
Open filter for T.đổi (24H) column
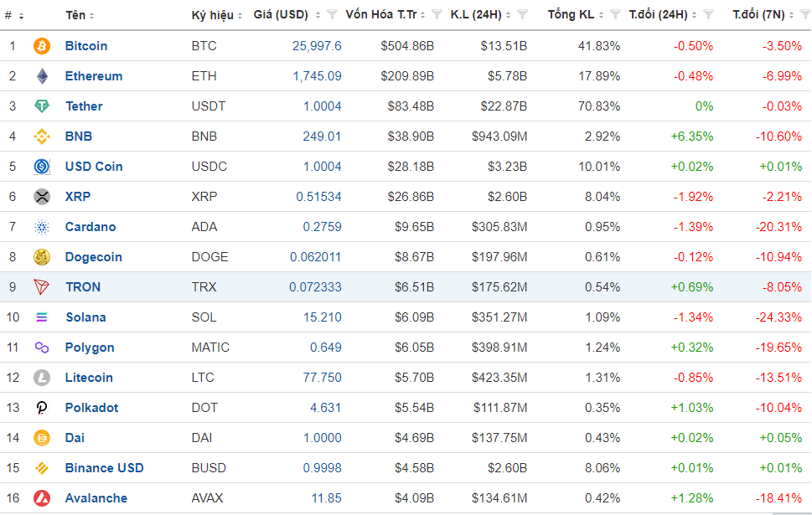[x=709, y=15]
